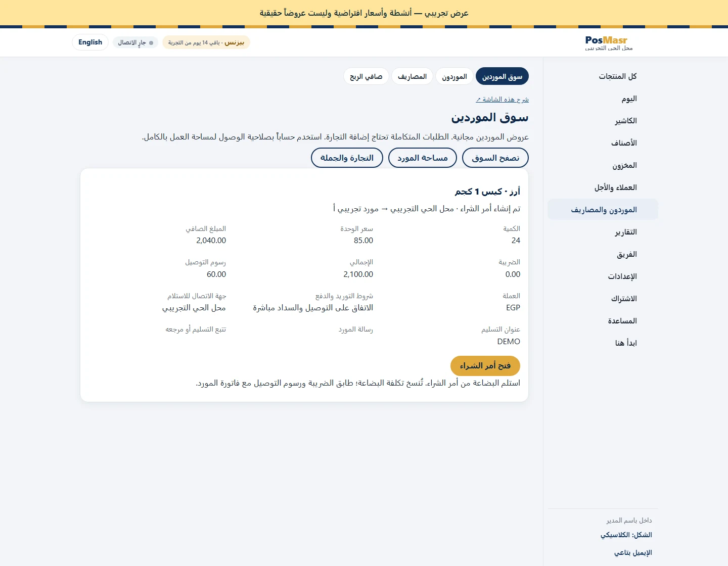728x566 pixels.
Task: Click the quantity value 24
Action: click(x=516, y=241)
